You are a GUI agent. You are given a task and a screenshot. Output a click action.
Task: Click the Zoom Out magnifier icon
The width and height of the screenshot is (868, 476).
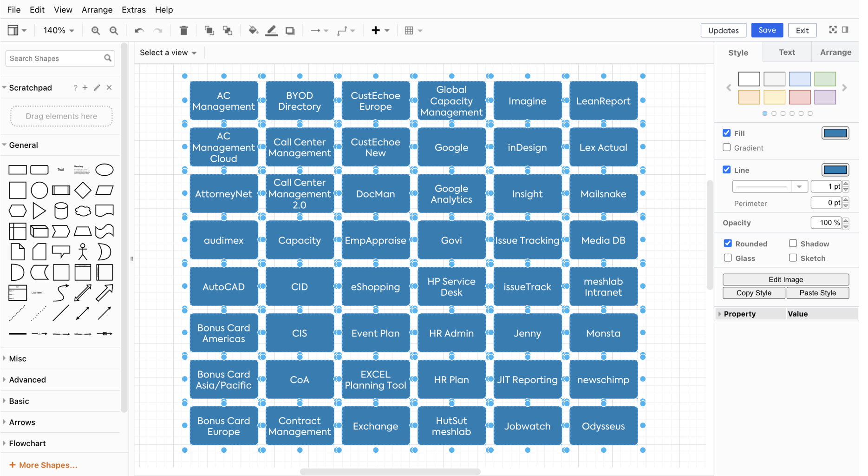(114, 31)
